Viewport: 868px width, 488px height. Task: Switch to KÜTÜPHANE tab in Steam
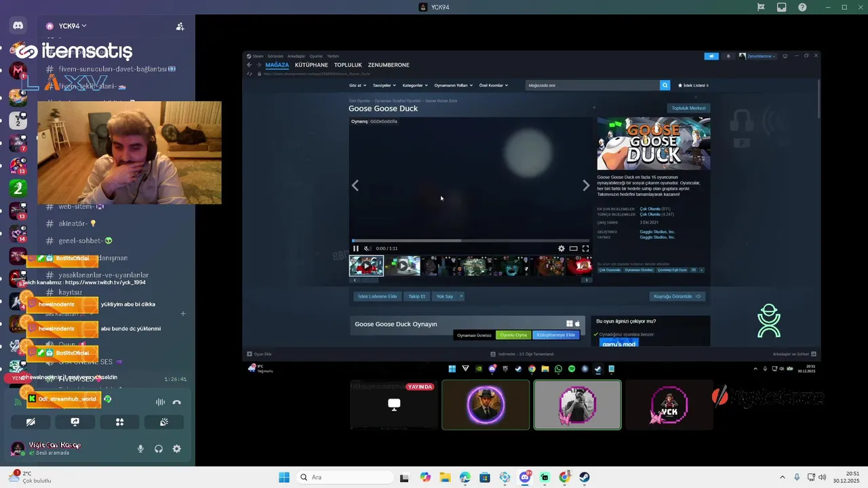tap(311, 65)
